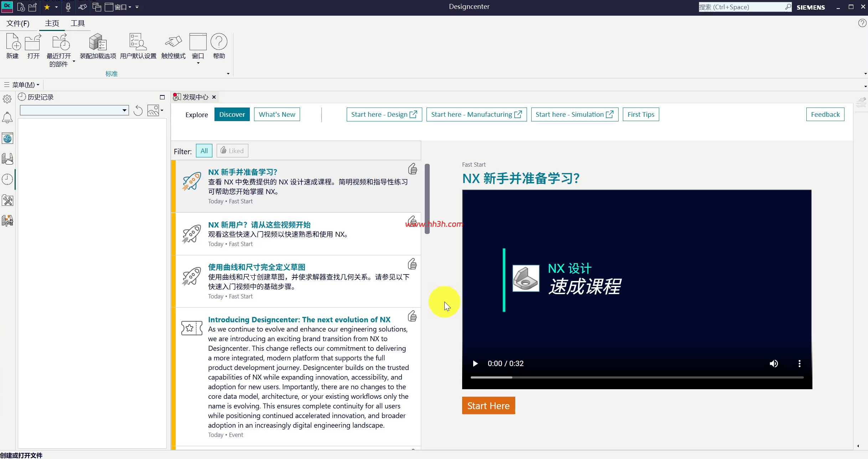Click the New file icon in the title bar

pos(21,7)
